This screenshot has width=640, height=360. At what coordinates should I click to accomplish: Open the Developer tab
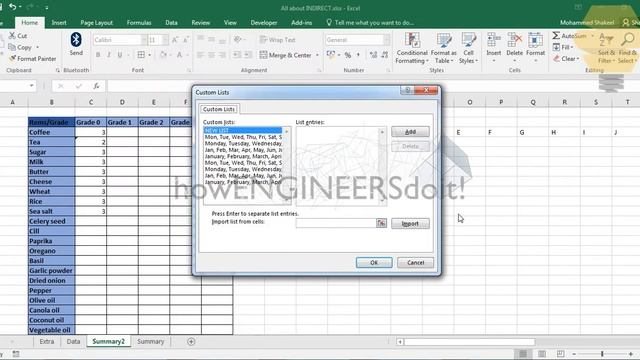tap(264, 23)
